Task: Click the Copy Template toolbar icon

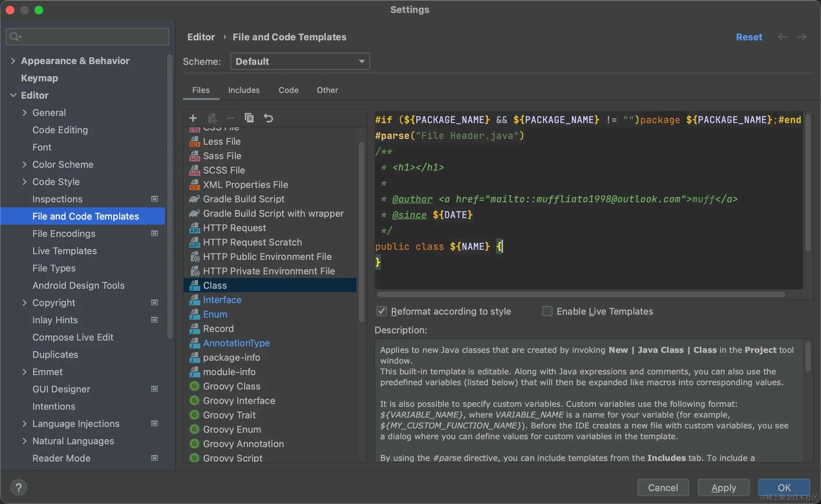Action: pos(249,118)
